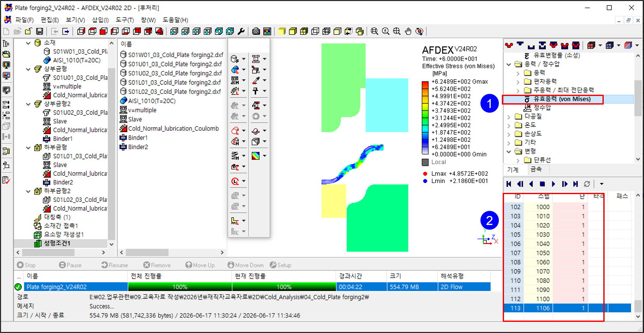644x333 pixels.
Task: Click the magnifier with red target icon
Action: (x=419, y=31)
